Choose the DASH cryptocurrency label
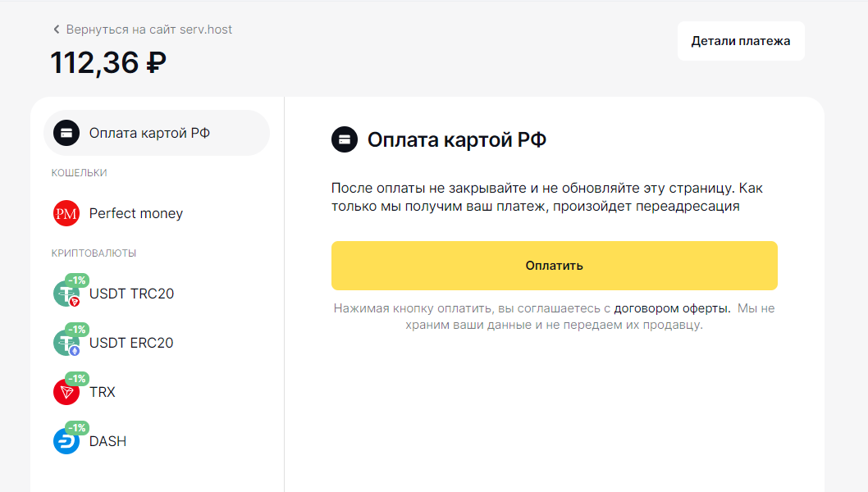This screenshot has height=492, width=868. [x=107, y=442]
